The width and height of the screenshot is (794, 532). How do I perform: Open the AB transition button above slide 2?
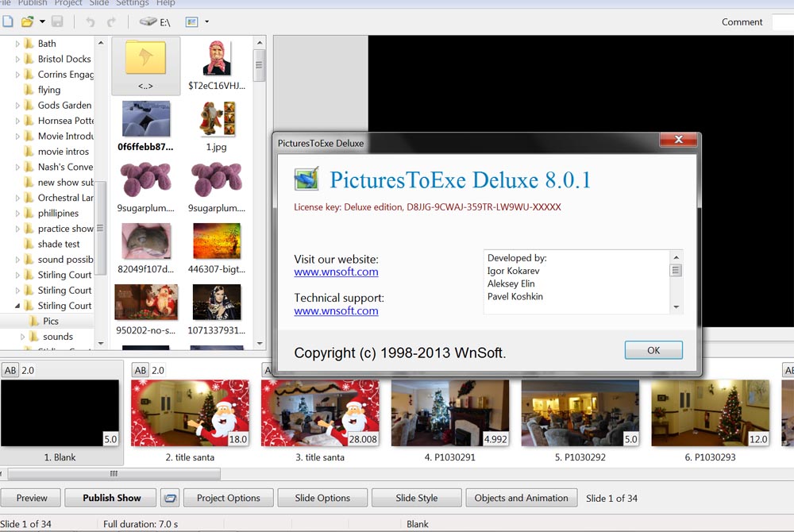pyautogui.click(x=141, y=370)
